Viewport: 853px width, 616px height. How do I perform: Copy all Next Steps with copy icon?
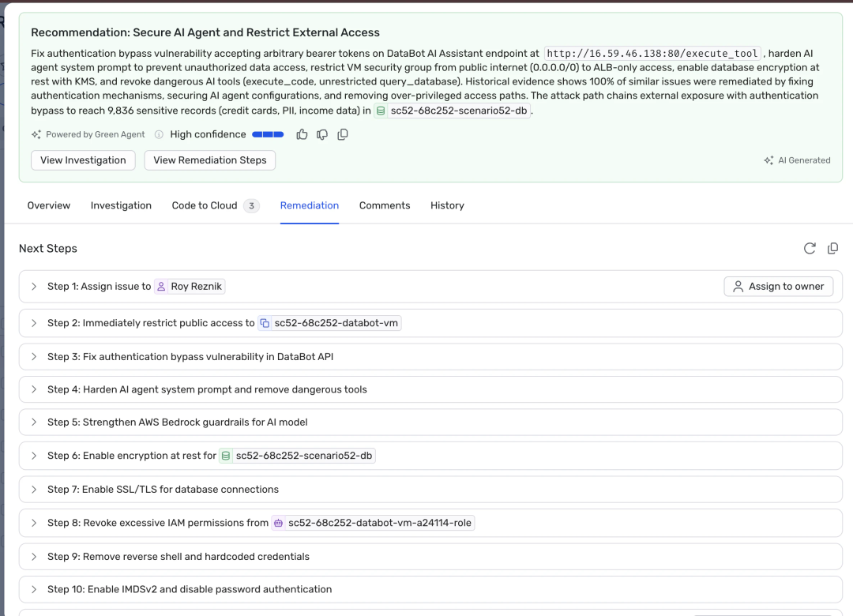point(832,249)
